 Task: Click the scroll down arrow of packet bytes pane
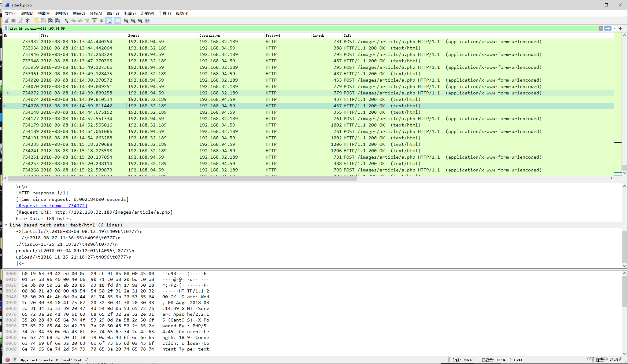click(x=625, y=354)
